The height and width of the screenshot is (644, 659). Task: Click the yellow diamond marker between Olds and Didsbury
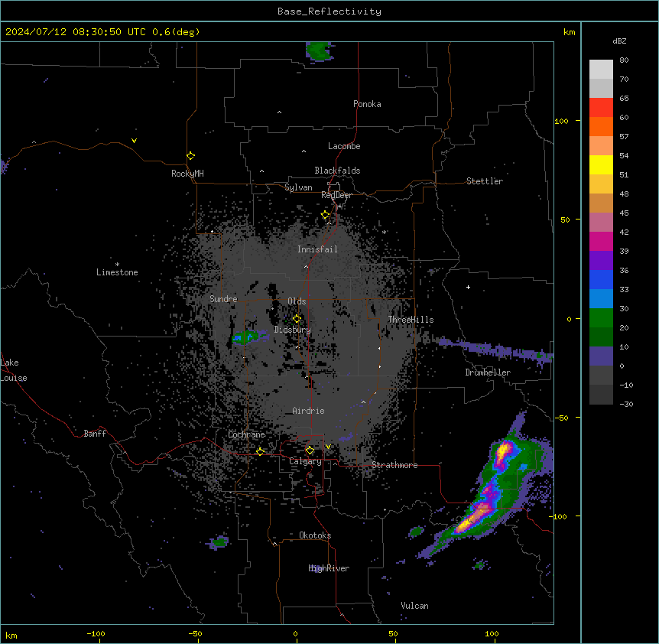[297, 318]
